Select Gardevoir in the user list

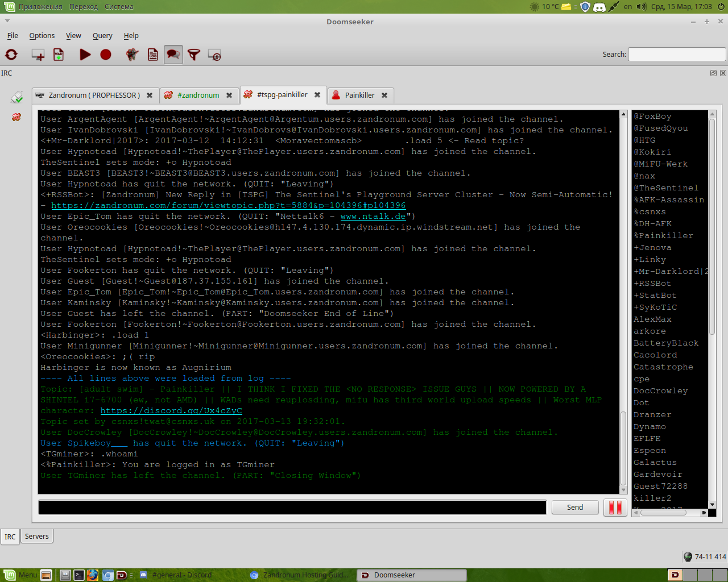point(658,474)
